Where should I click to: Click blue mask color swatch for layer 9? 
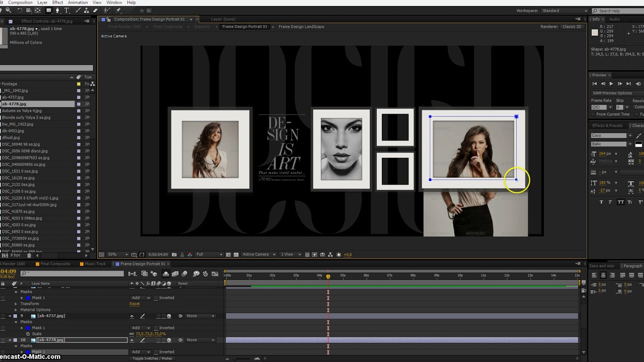[x=28, y=328]
